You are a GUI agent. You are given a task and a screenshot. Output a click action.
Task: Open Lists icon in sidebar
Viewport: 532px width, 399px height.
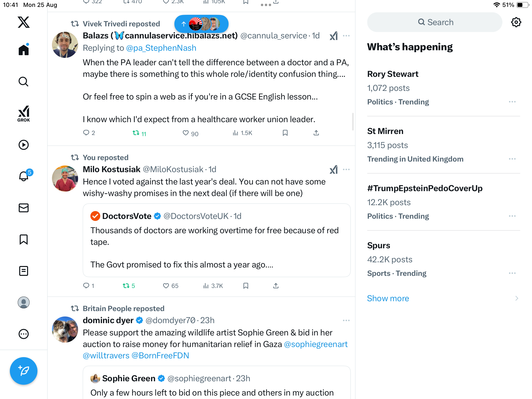point(24,271)
